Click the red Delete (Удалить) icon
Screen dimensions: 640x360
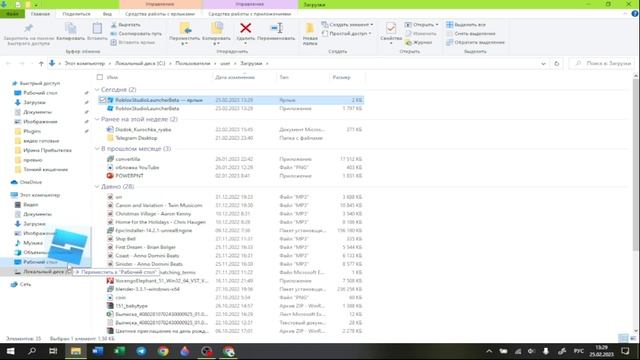[x=245, y=28]
